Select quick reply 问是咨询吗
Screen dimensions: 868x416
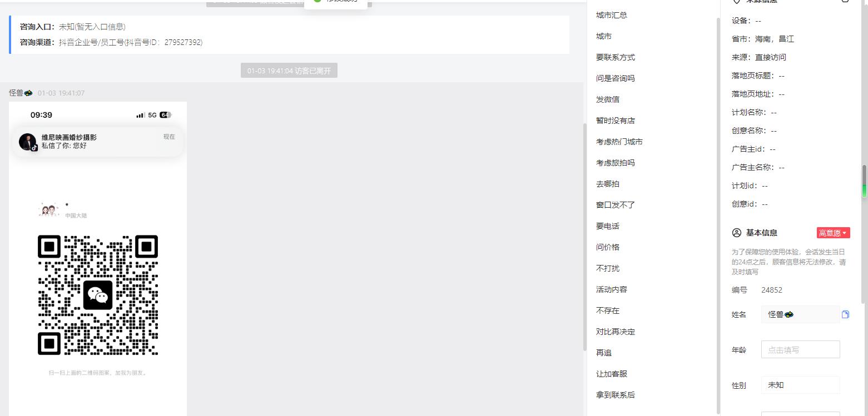616,78
